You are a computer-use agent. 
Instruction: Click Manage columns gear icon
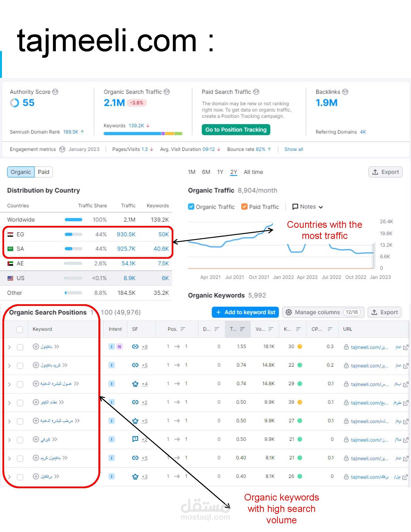point(288,312)
